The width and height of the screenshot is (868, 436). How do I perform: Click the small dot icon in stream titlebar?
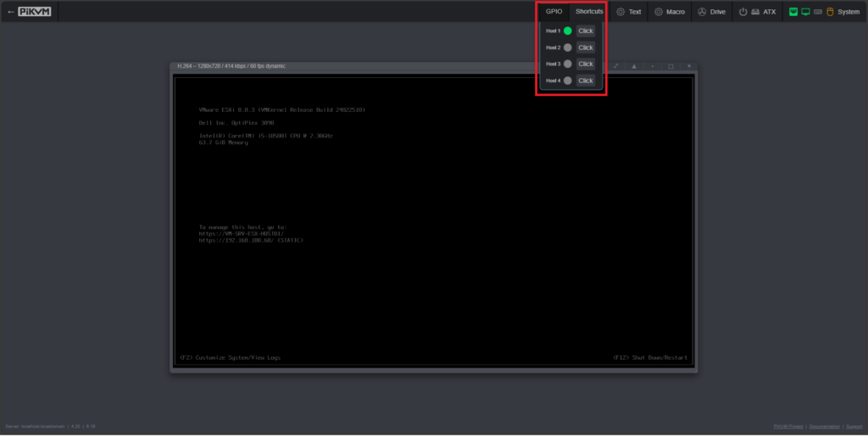[x=653, y=66]
